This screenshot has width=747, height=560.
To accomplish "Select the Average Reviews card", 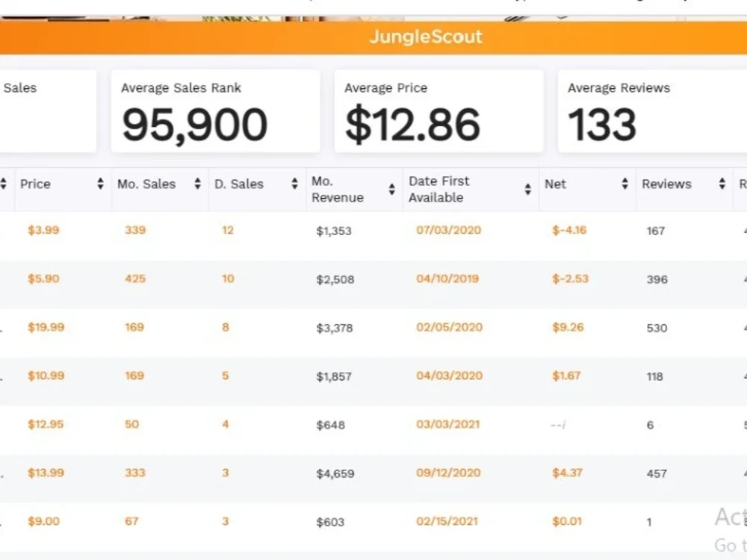I will [653, 111].
